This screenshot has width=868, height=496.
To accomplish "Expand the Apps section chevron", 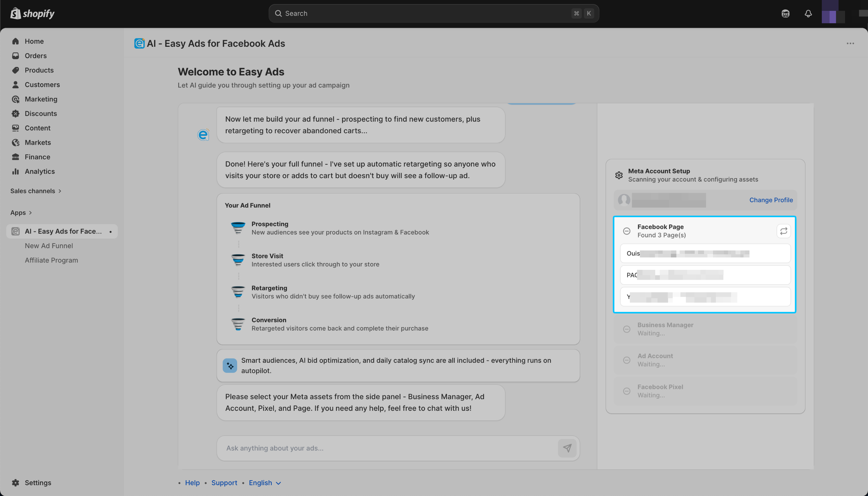I will pos(30,213).
